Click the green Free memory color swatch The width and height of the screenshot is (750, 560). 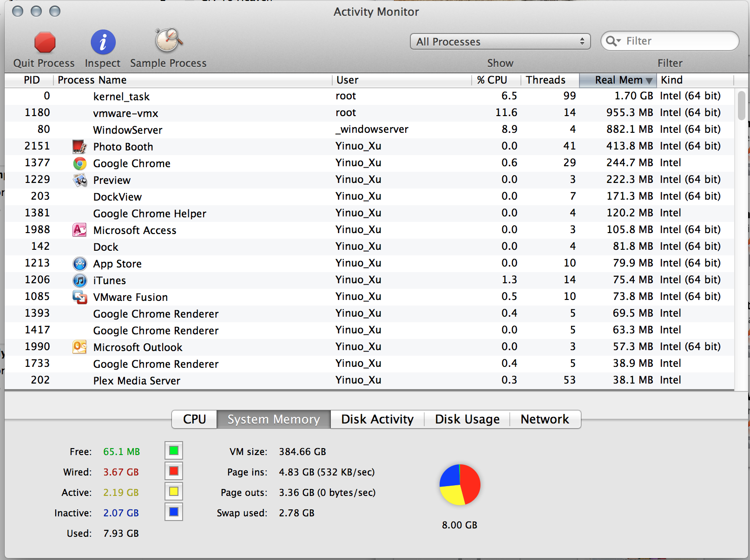tap(174, 450)
